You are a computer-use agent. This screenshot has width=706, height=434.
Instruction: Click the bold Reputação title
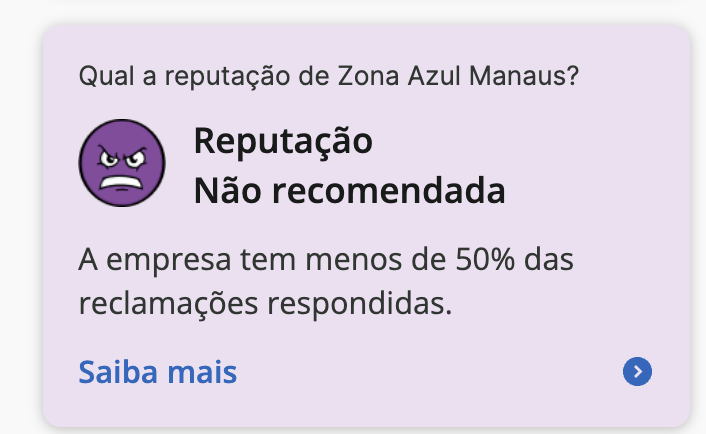(283, 141)
